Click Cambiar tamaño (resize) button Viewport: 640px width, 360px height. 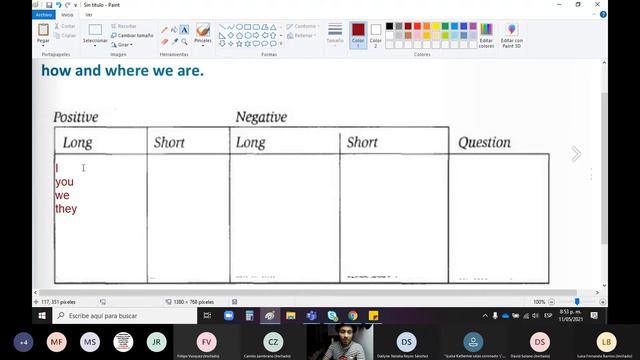click(x=132, y=36)
